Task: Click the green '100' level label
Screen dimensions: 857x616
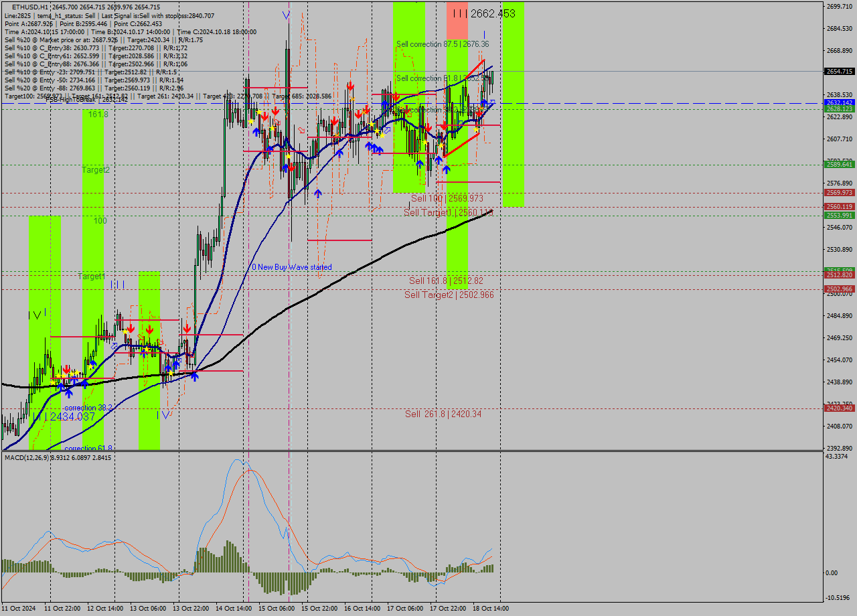Action: (100, 220)
